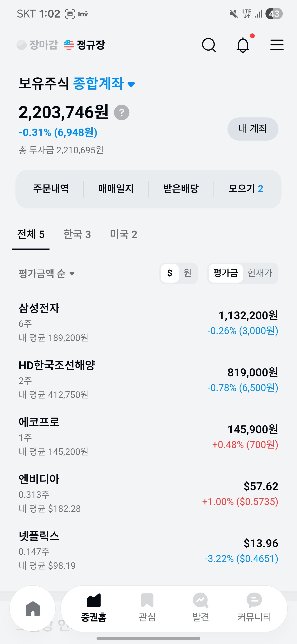Select the 한국 3 tab
This screenshot has width=297, height=644.
coord(77,234)
